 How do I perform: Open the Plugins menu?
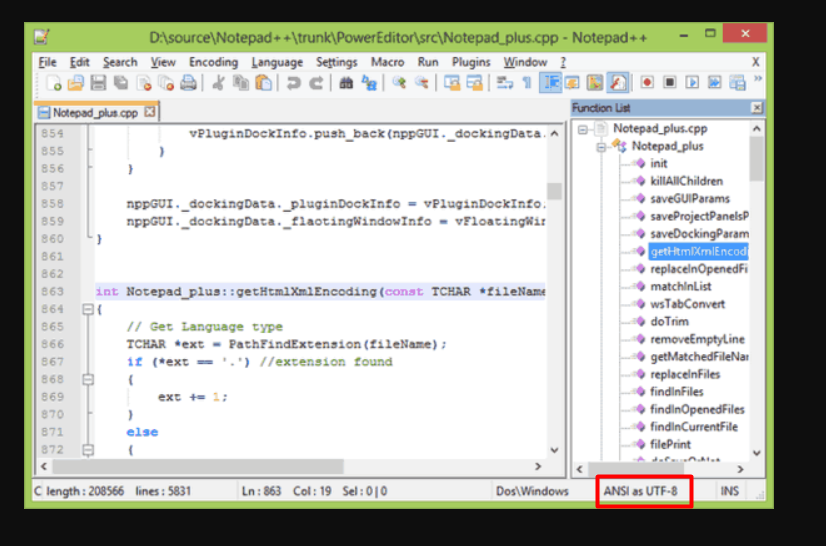click(x=470, y=62)
